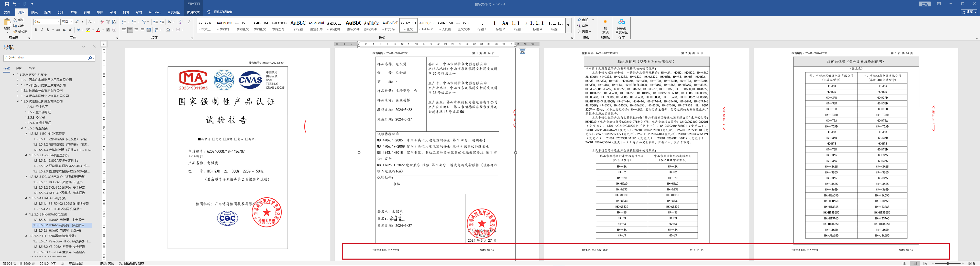Show or hide paragraph marks
The height and width of the screenshot is (266, 980).
[189, 22]
